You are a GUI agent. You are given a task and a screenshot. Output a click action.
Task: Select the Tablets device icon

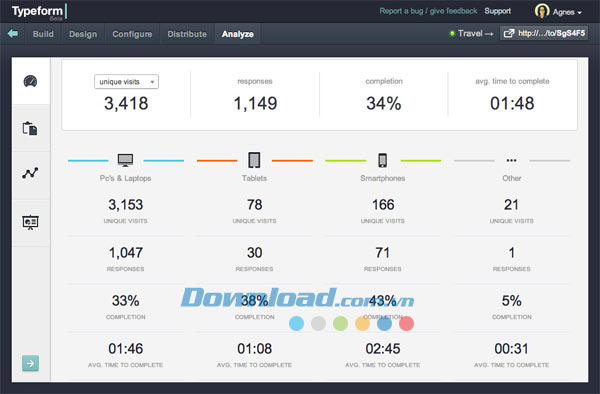(254, 160)
